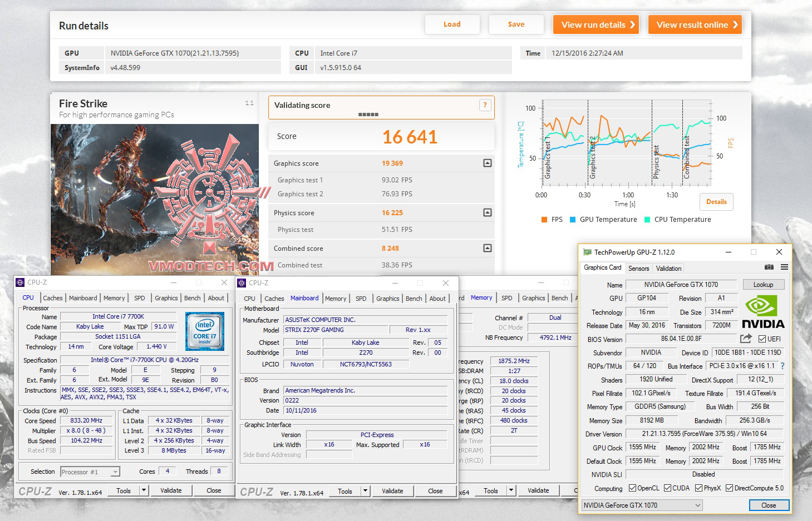The width and height of the screenshot is (812, 521).
Task: Toggle the OpenCL checkbox in GPU-Z
Action: click(632, 488)
